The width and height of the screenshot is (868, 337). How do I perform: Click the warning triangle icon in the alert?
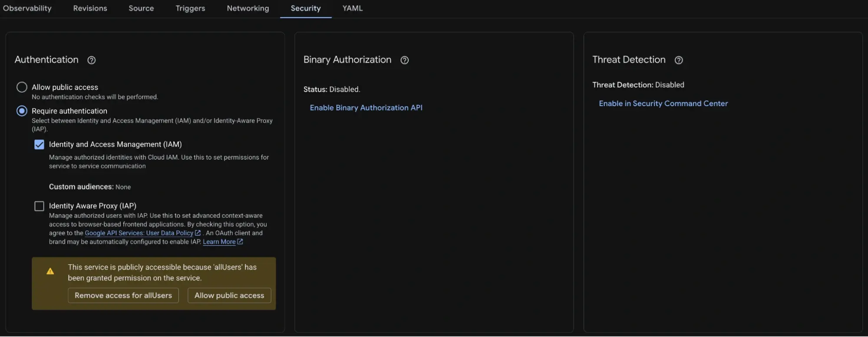tap(50, 271)
